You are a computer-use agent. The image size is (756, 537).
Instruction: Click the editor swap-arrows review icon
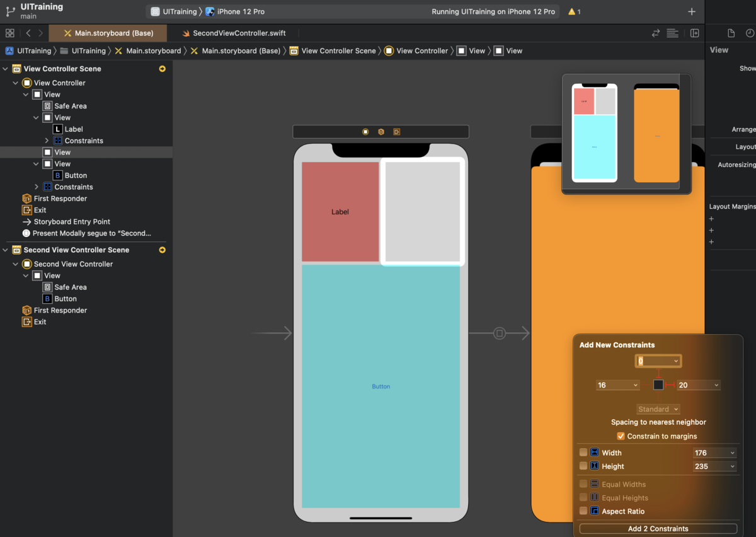click(x=656, y=33)
